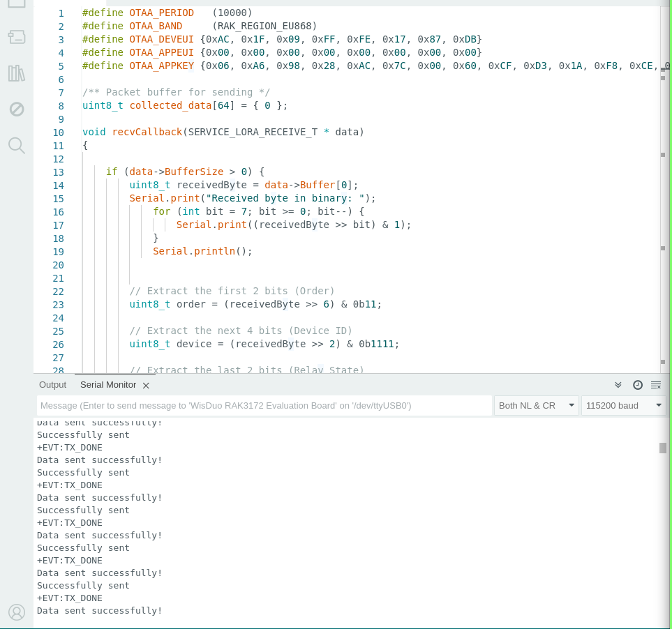Open the Sketchbook icon in sidebar
The height and width of the screenshot is (629, 672).
coord(17,3)
